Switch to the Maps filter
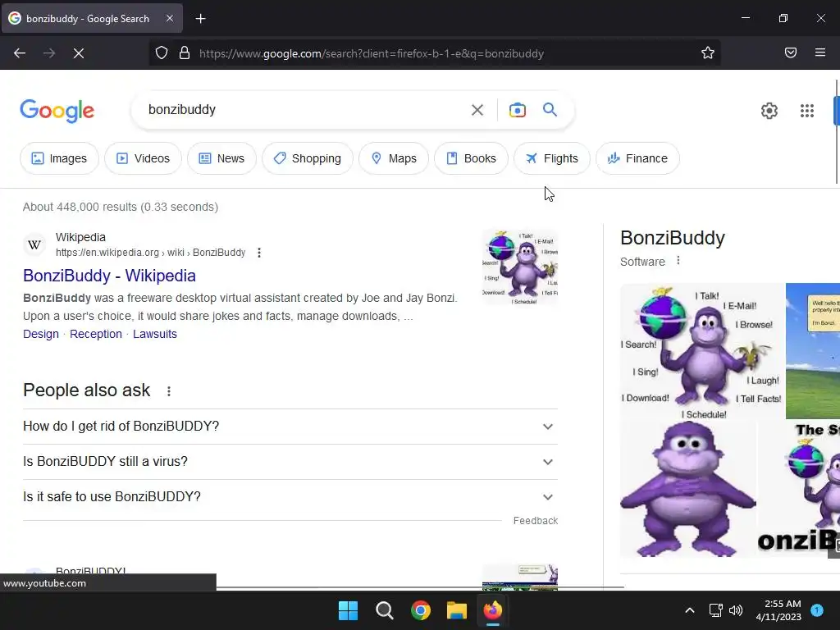840x630 pixels. tap(394, 158)
